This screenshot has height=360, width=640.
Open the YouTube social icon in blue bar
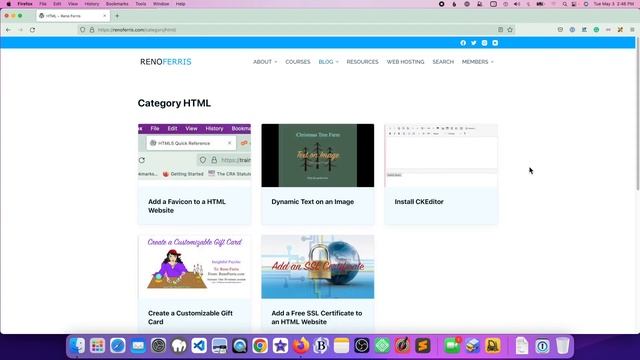coord(495,43)
